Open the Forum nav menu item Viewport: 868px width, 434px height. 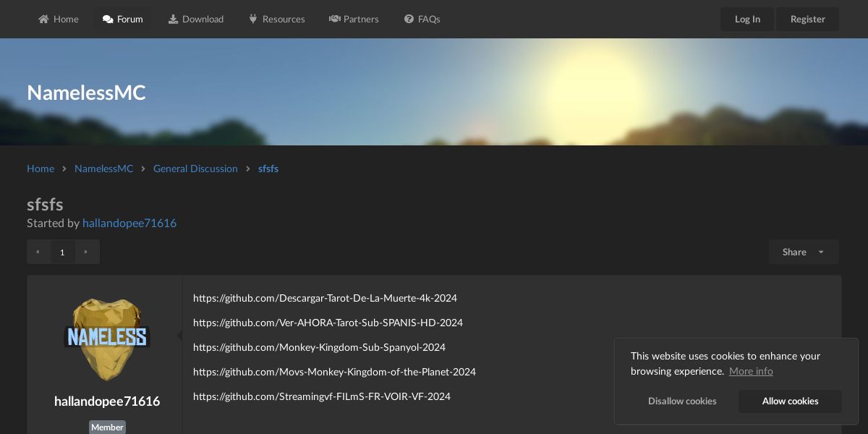(x=123, y=19)
